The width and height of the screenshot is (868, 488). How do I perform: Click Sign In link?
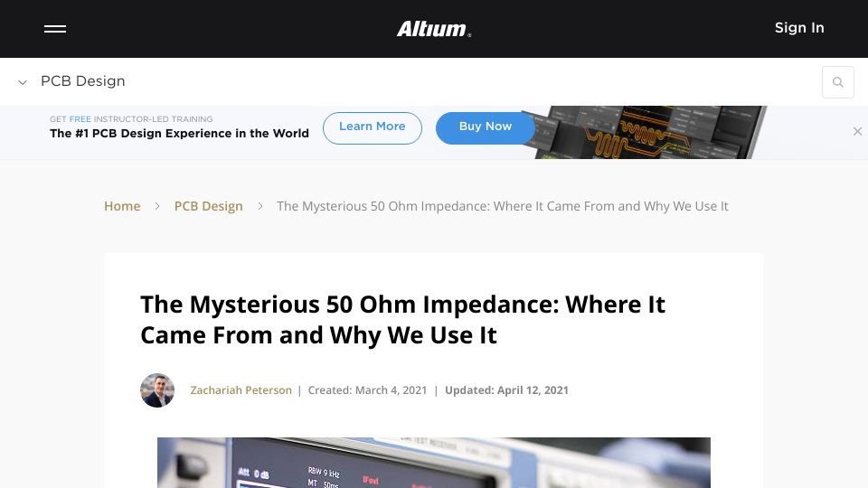click(799, 28)
